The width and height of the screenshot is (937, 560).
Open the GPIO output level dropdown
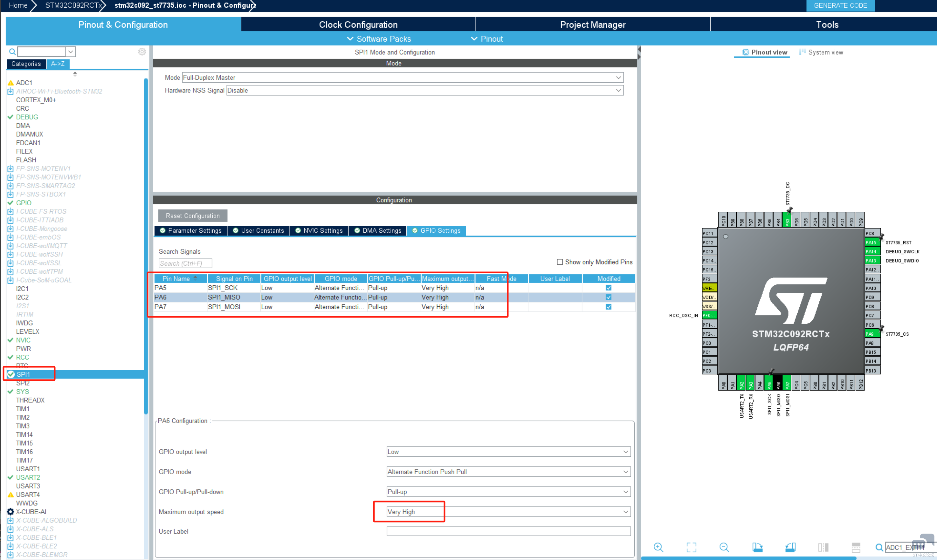[508, 452]
